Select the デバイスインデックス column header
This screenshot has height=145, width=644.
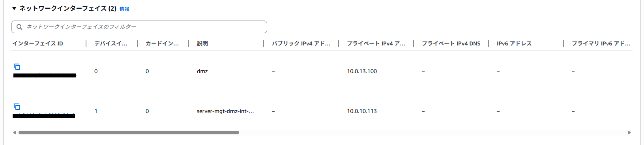pos(111,43)
